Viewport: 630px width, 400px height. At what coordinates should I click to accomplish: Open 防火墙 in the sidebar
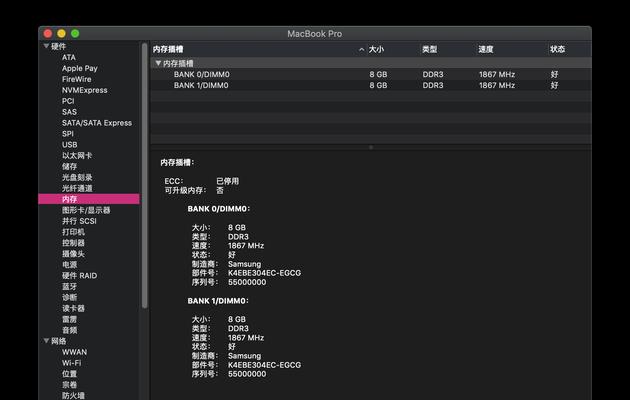point(73,396)
